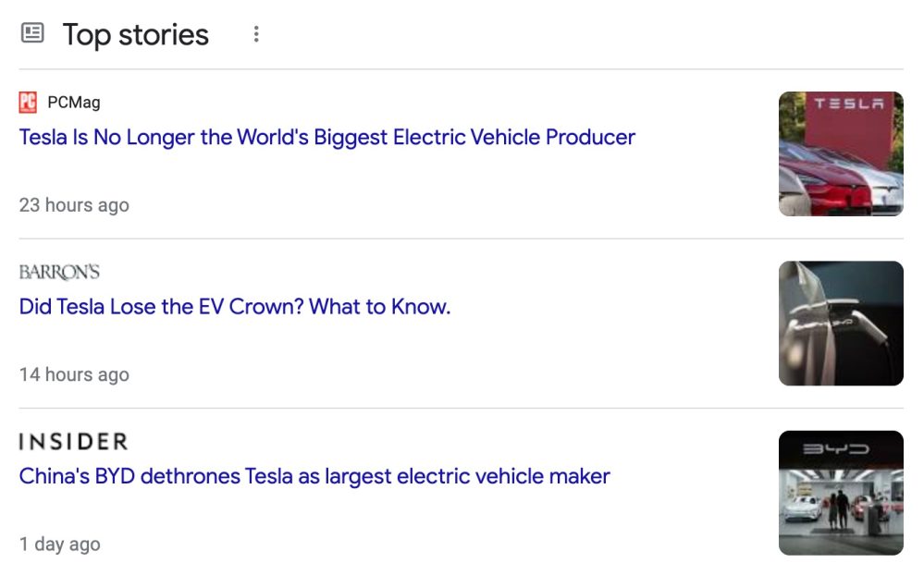Click the BYD showroom thumbnail for the Insider story
The width and height of the screenshot is (924, 575).
(841, 493)
